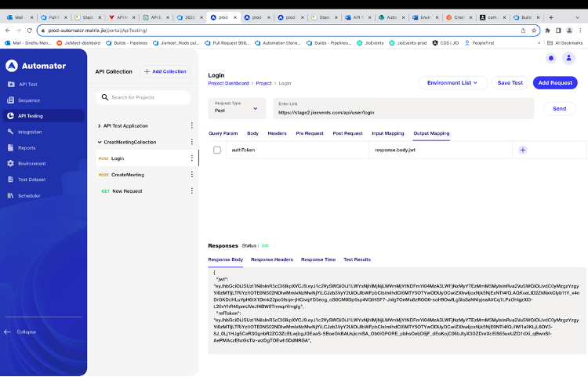
Task: Open options menu for API Test Application
Action: (x=191, y=125)
